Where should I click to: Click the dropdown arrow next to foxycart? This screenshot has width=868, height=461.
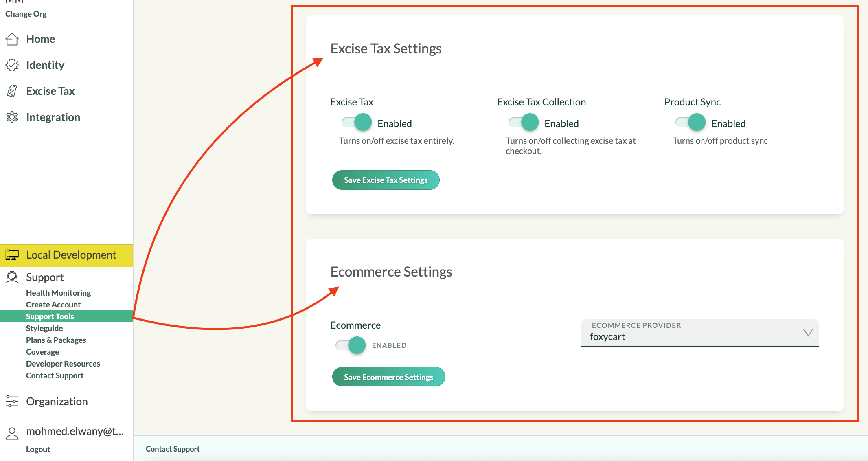click(808, 332)
